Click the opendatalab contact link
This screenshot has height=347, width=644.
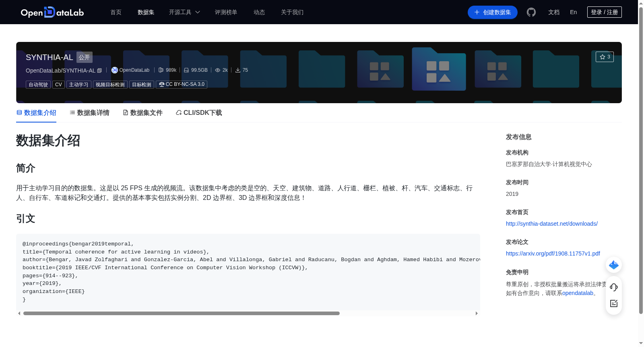click(x=578, y=293)
